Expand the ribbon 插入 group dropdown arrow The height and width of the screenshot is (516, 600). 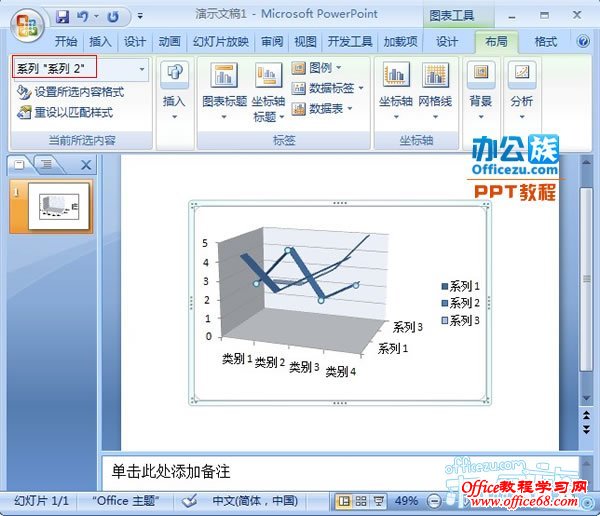pyautogui.click(x=174, y=117)
